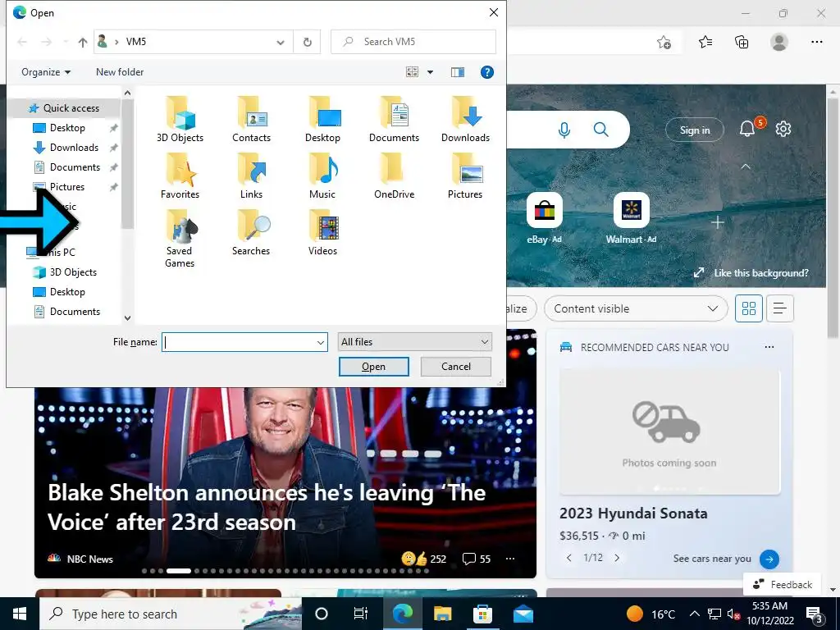Viewport: 840px width, 630px height.
Task: Open the eBay quick link tile
Action: (x=545, y=211)
